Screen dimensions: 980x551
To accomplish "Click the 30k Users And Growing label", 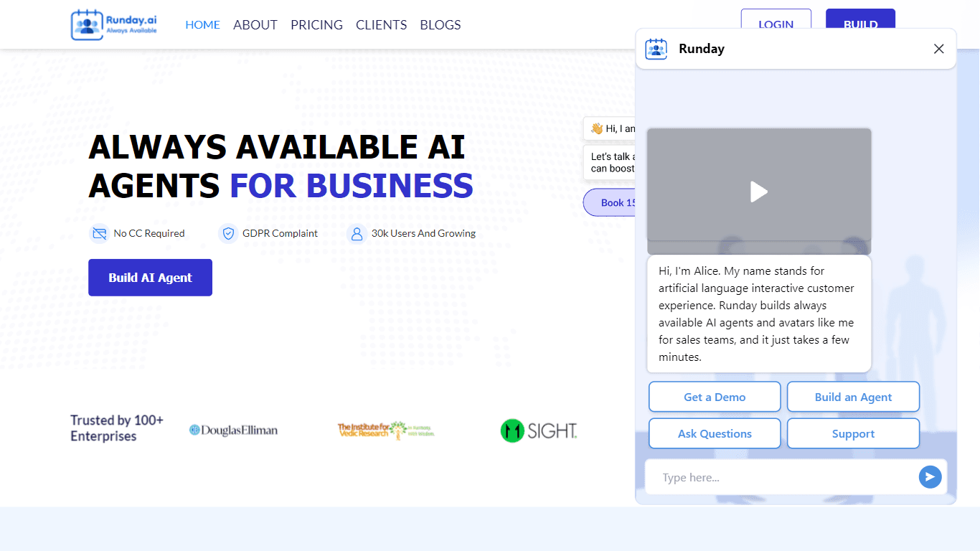I will tap(423, 233).
